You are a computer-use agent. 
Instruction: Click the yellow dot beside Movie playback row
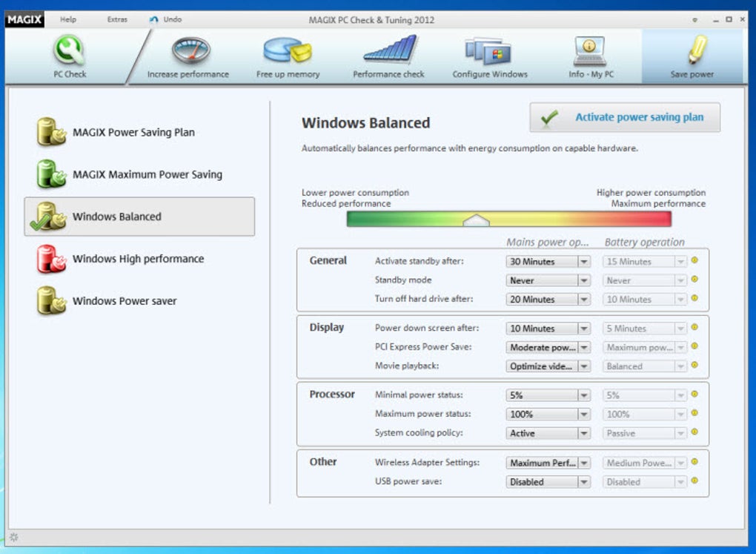(x=694, y=365)
